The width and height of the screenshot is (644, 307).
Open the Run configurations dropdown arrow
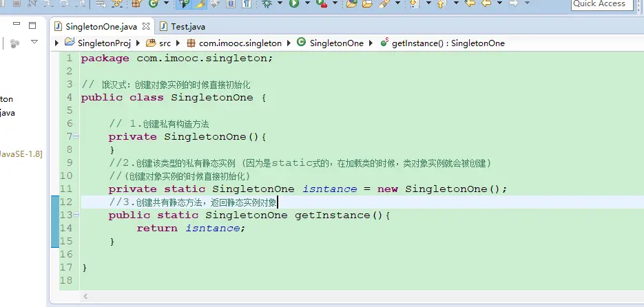(x=307, y=3)
